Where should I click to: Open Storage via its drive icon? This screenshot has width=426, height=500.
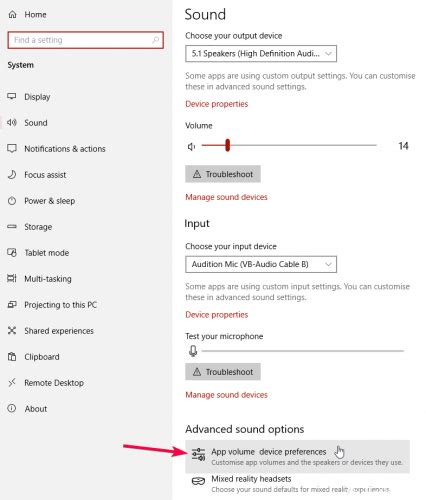coord(12,227)
